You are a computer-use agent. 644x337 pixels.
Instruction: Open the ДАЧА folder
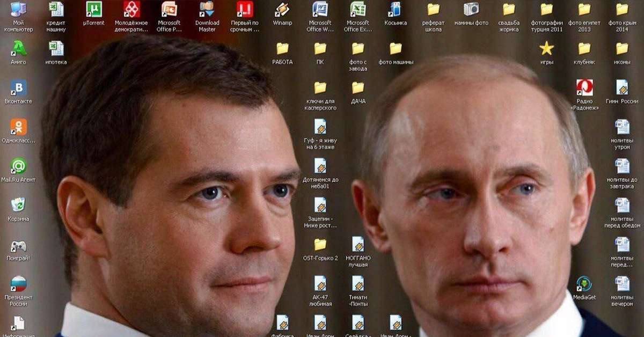[358, 88]
